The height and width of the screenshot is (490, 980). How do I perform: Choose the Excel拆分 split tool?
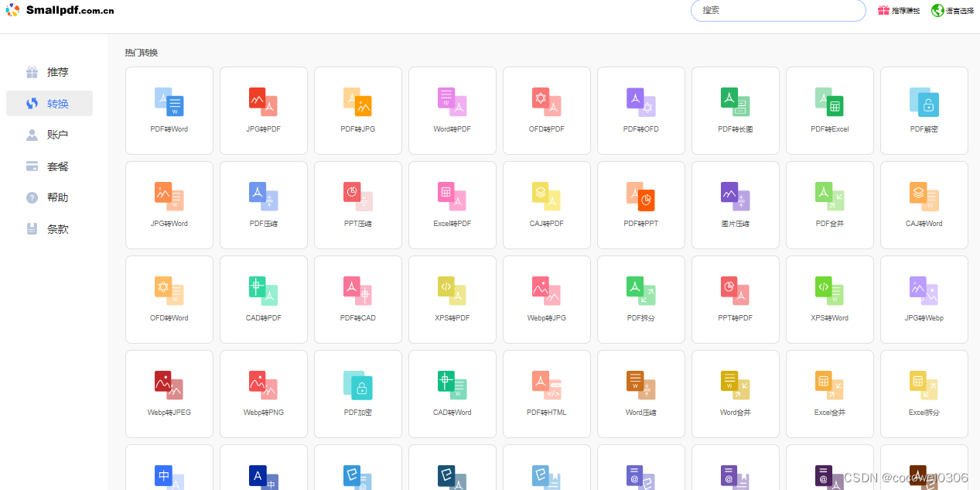click(x=924, y=394)
